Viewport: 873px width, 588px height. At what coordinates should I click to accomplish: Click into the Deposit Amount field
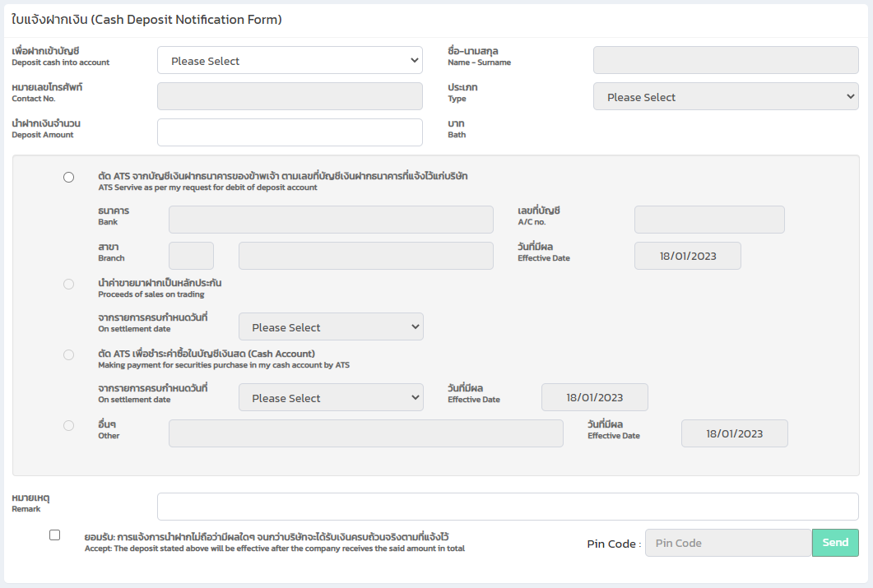tap(290, 132)
